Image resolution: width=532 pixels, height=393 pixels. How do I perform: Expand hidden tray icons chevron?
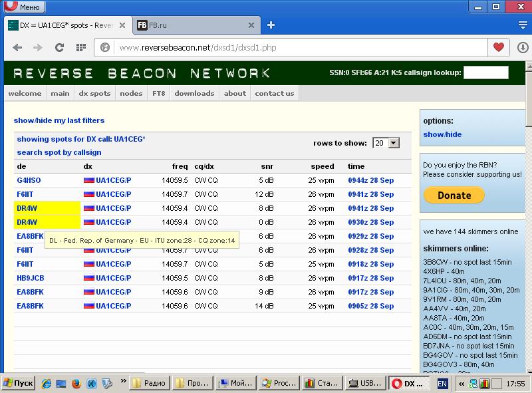click(x=461, y=384)
